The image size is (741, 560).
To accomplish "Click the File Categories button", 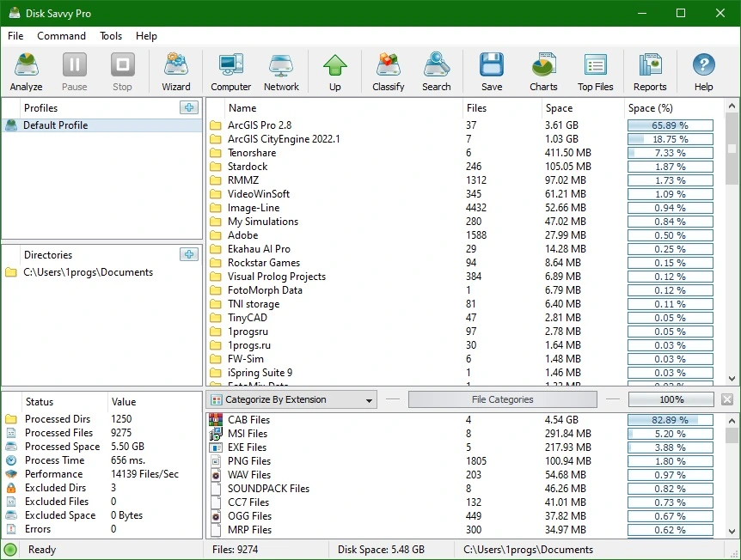I will click(502, 399).
